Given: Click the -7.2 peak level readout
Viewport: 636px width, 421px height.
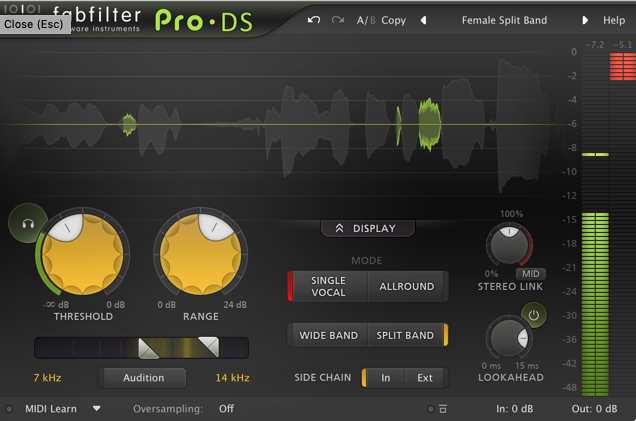Looking at the screenshot, I should tap(595, 45).
